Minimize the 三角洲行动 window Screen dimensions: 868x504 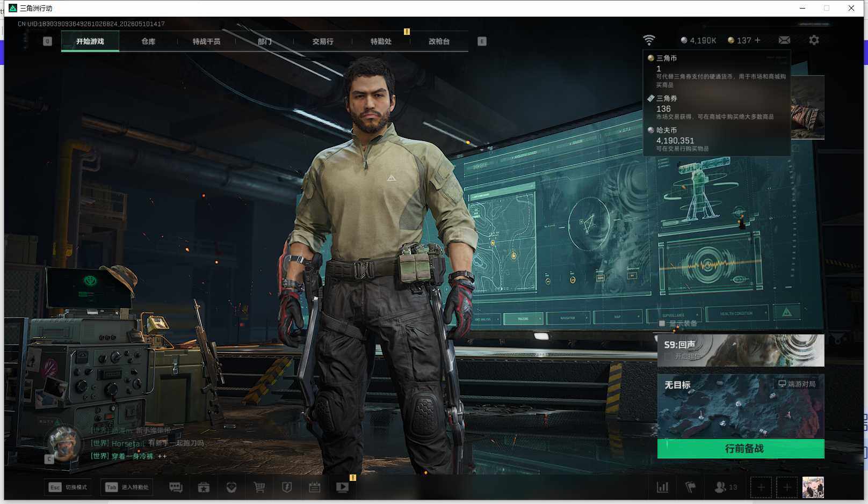pos(802,8)
